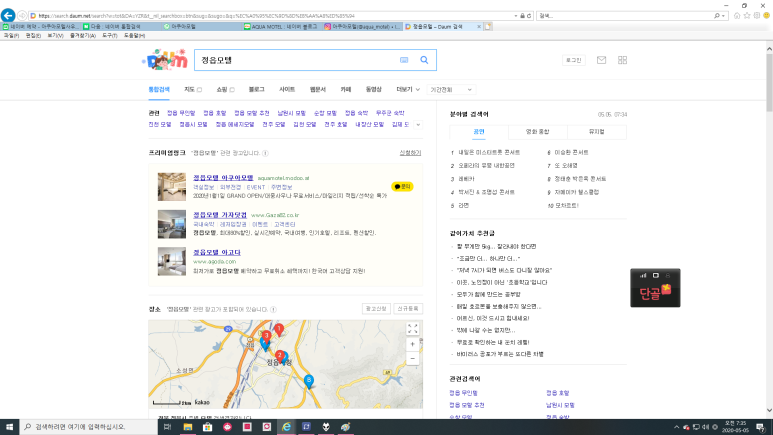Viewport: 773px width, 435px height.
Task: Open File Explorer on taskbar
Action: pyautogui.click(x=188, y=427)
